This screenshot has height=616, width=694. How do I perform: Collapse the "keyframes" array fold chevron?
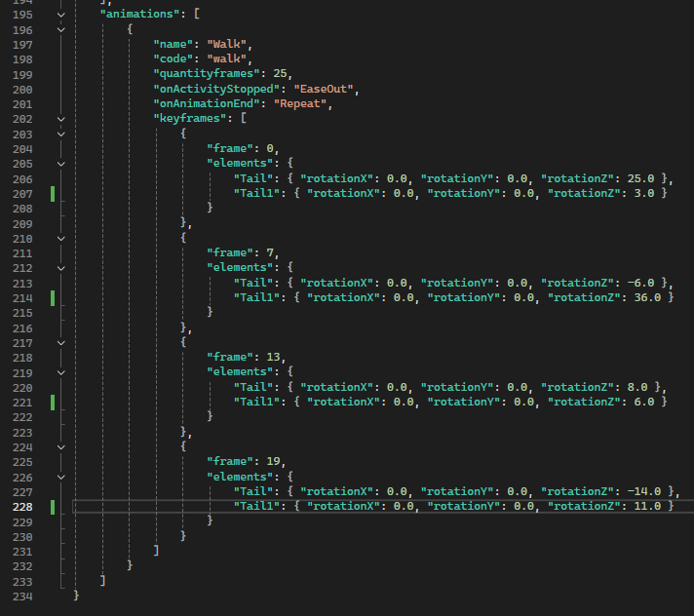(61, 119)
